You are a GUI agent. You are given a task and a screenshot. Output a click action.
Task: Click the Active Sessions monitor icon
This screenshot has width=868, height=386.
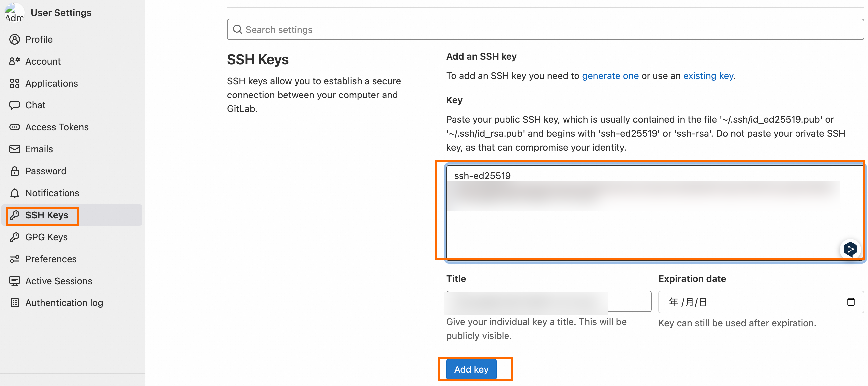[15, 281]
